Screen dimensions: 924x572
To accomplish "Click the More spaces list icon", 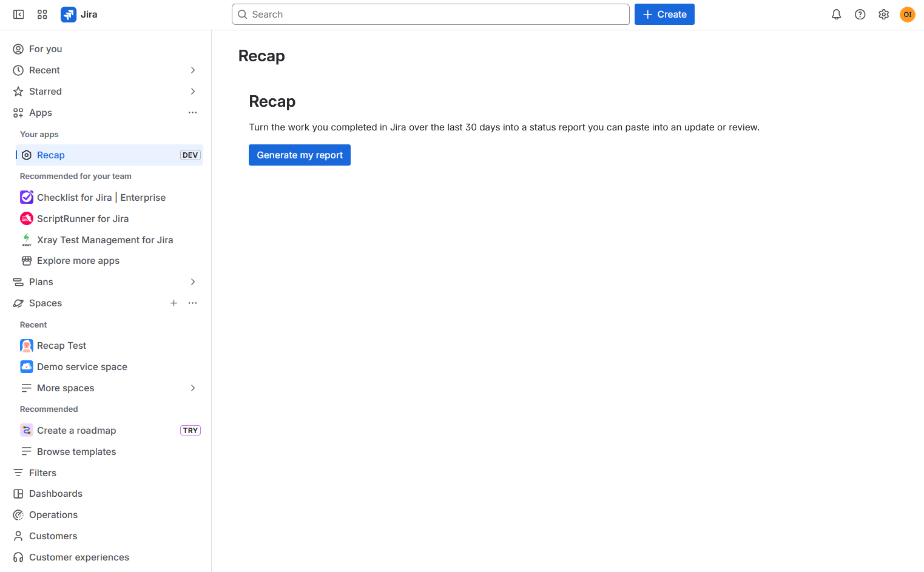I will click(x=27, y=388).
